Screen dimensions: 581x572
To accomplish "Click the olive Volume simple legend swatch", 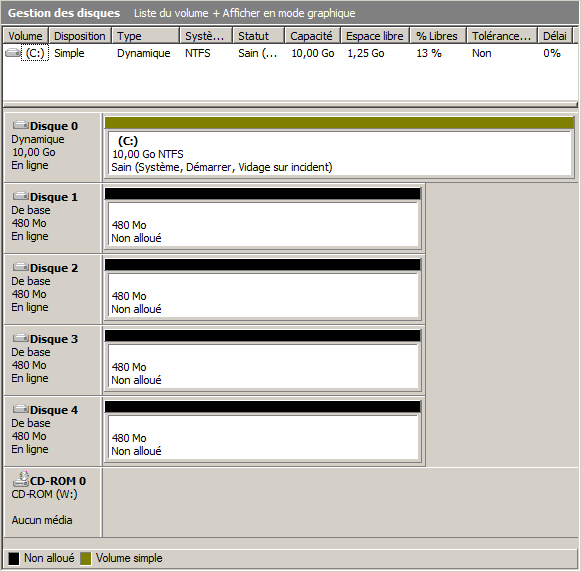I will [86, 559].
